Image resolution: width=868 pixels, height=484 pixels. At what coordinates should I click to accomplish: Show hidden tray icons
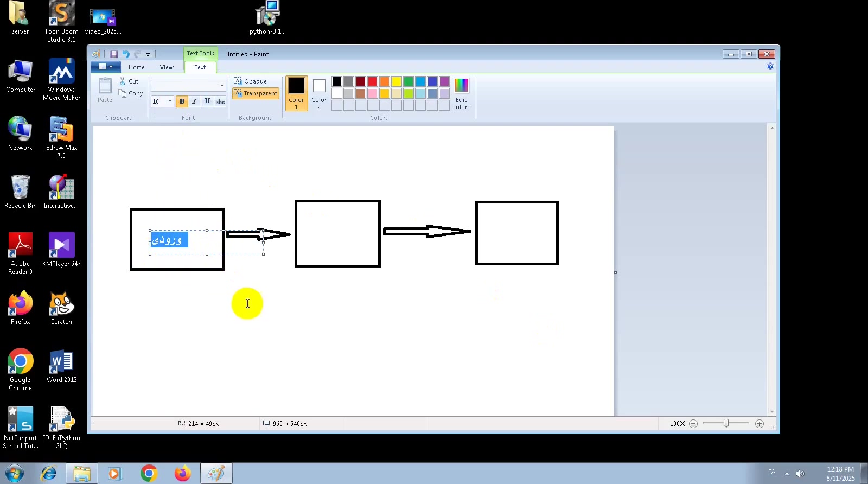pos(787,474)
